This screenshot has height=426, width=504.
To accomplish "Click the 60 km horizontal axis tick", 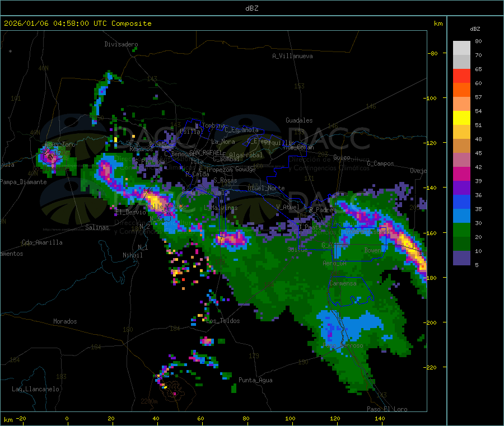I will 200,418.
